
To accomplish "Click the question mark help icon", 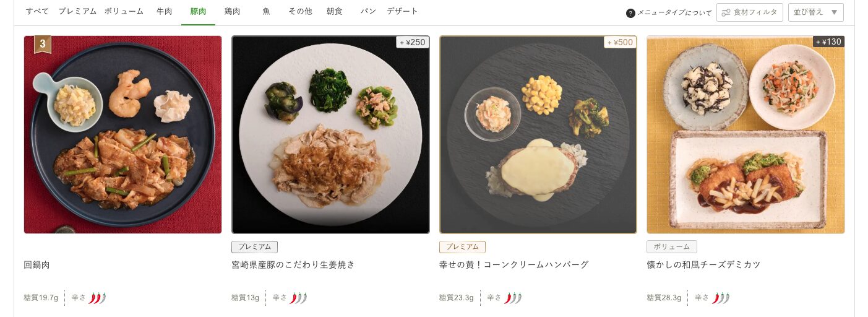I will [630, 13].
